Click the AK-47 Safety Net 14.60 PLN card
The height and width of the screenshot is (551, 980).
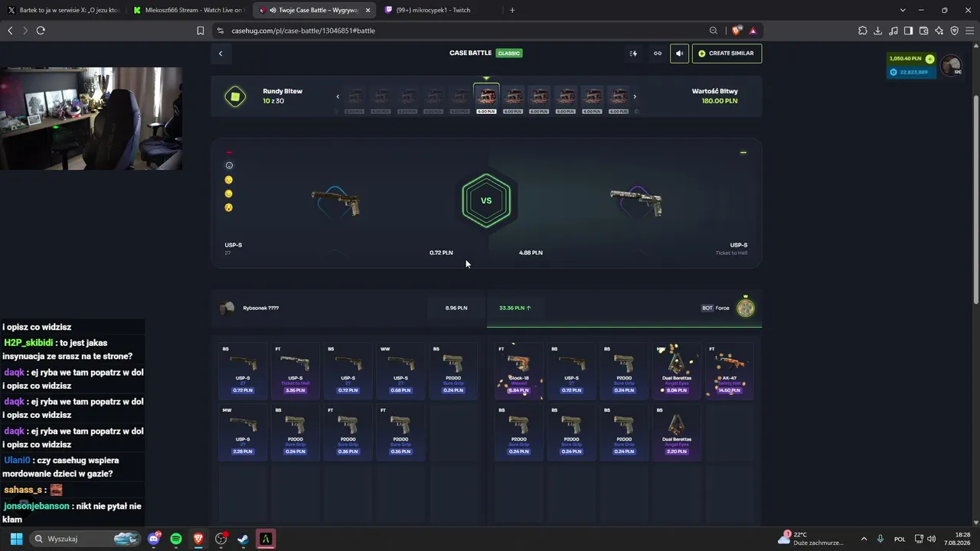click(x=729, y=371)
